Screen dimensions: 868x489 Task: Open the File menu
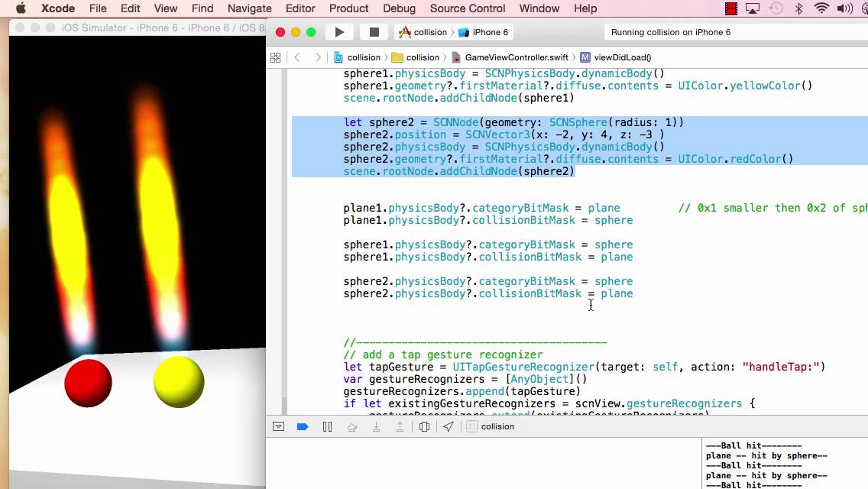(98, 8)
